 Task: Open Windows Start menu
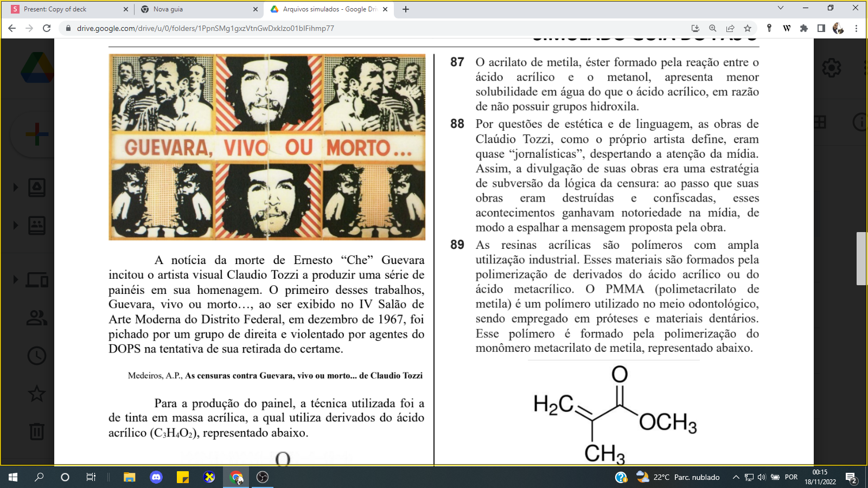[13, 477]
